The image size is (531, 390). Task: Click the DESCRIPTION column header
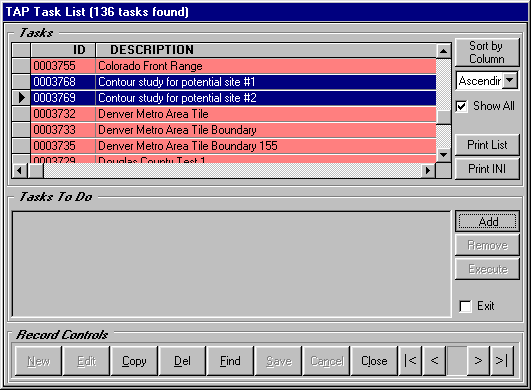[x=267, y=50]
